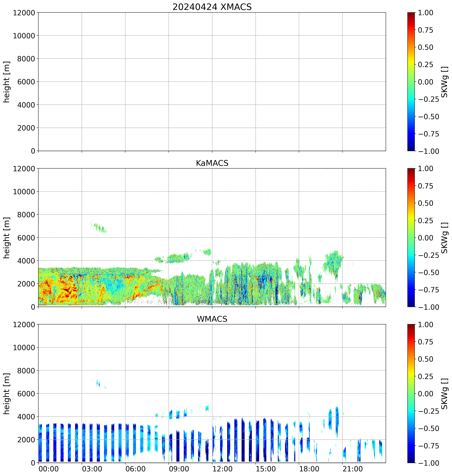Screen dimensions: 452x476
Task: Click the 6000 tick label on the WMACS panel
Action: pos(26,394)
